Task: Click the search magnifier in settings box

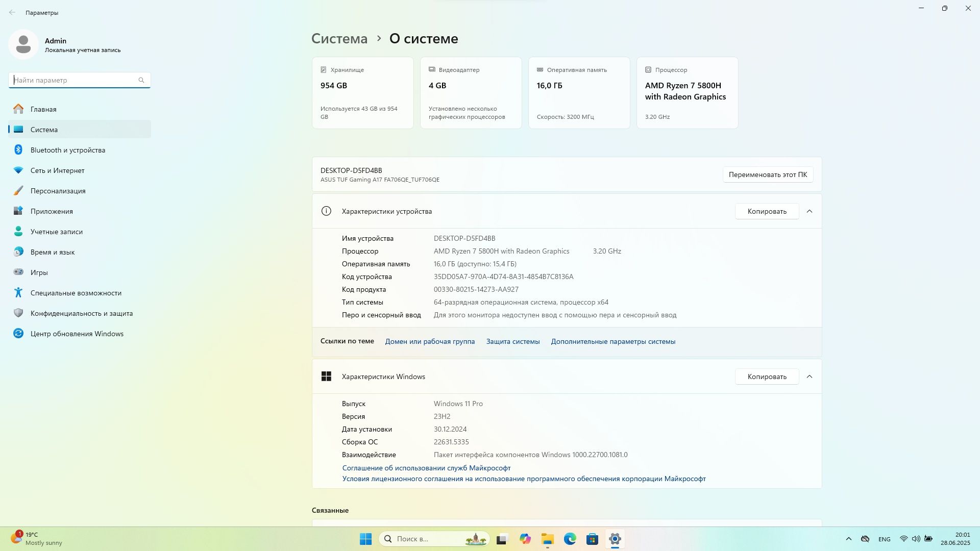Action: coord(141,80)
